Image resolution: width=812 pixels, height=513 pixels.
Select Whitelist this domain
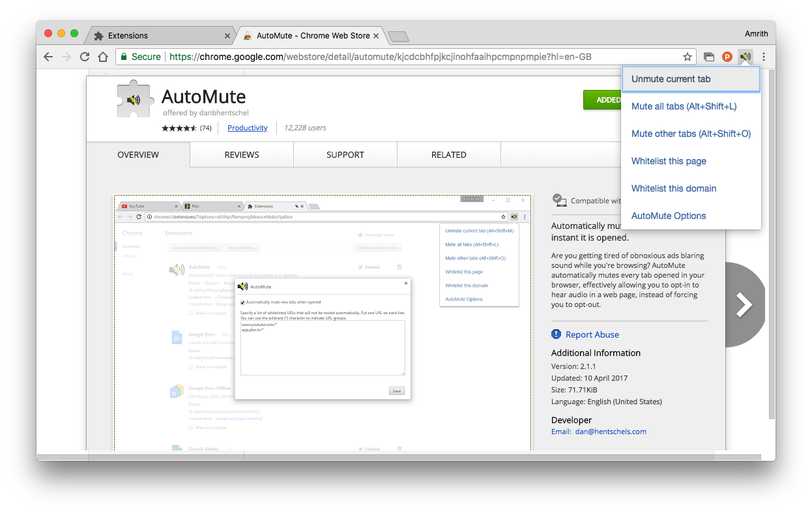(x=691, y=188)
